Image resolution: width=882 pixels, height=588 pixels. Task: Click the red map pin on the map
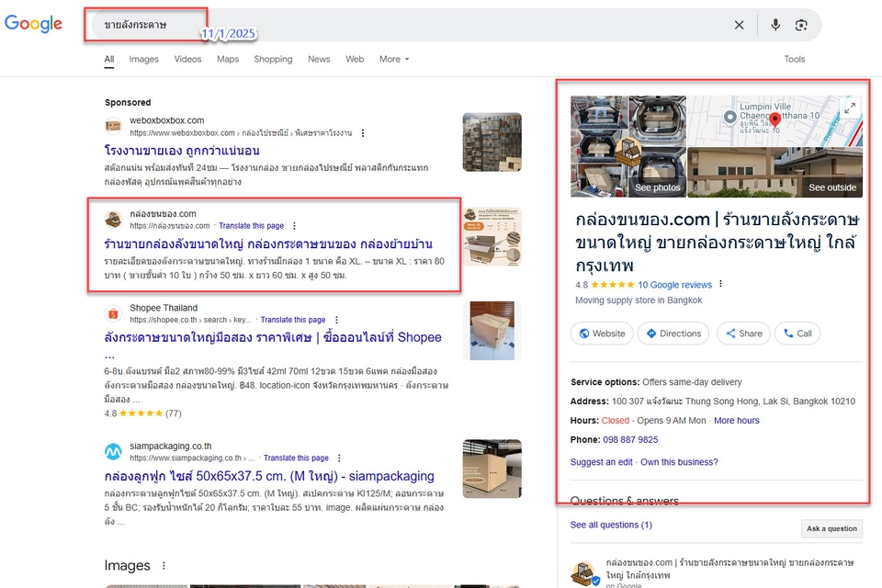coord(775,119)
